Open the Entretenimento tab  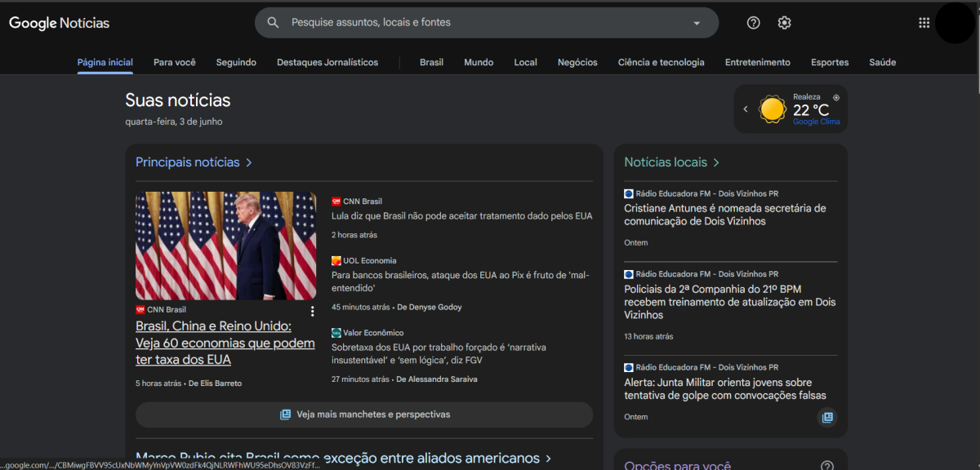click(758, 62)
